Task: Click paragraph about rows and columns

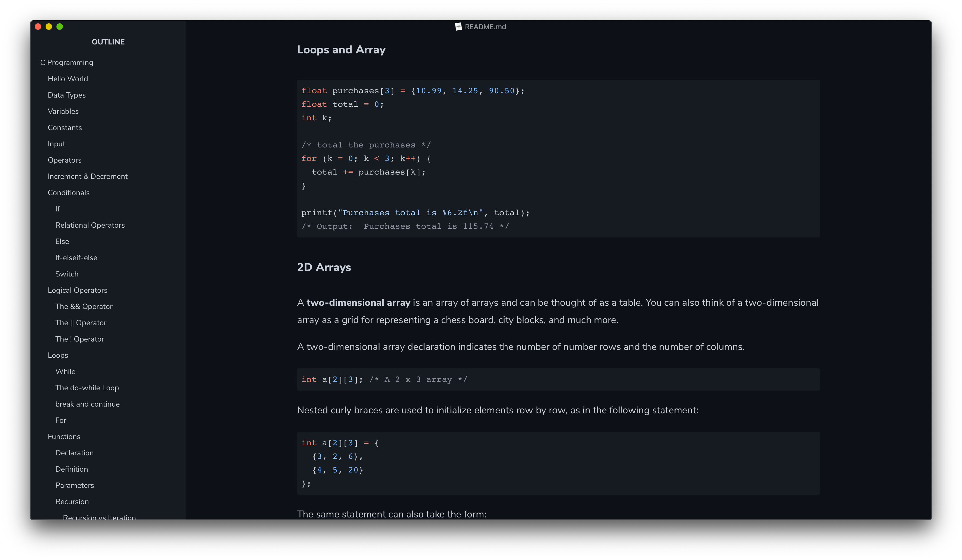Action: tap(521, 347)
